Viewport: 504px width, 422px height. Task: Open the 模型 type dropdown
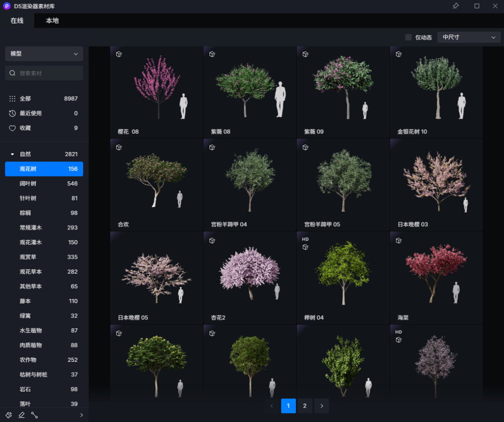[44, 54]
